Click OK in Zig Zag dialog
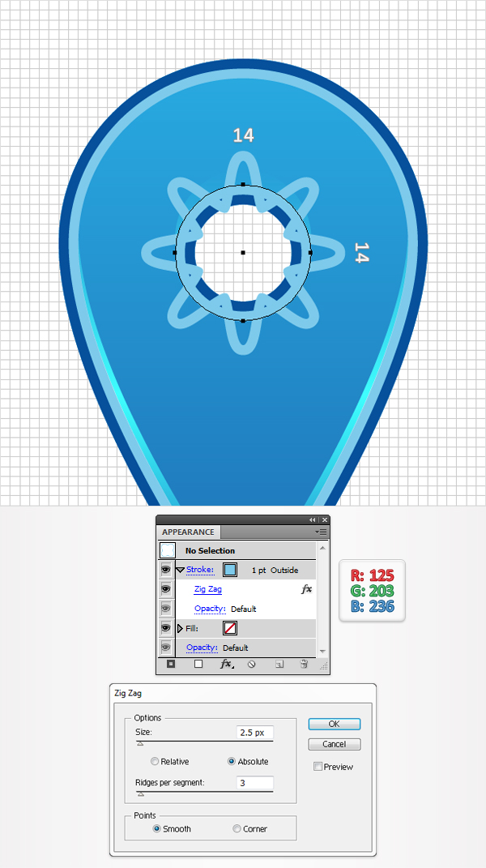 pos(335,724)
